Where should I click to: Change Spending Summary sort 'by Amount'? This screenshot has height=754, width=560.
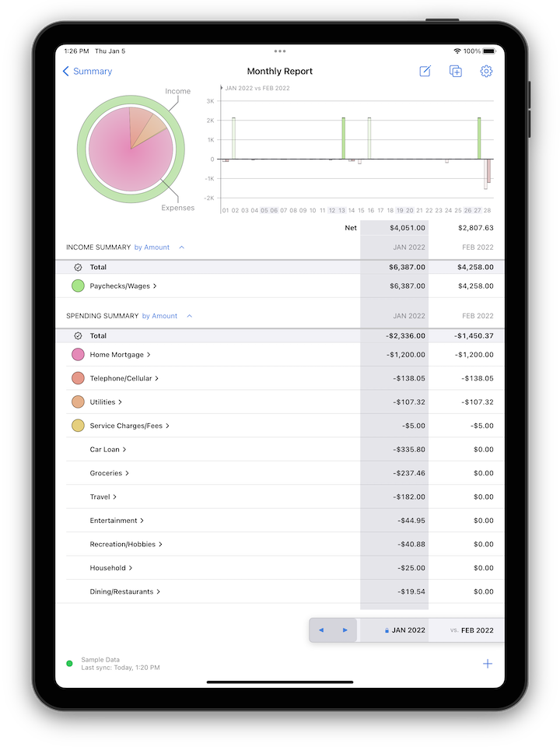pos(159,316)
